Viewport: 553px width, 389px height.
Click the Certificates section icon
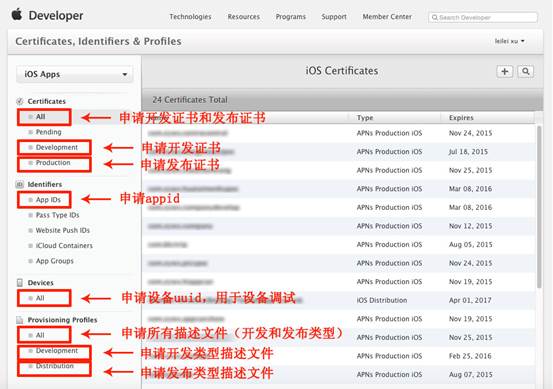tap(20, 101)
